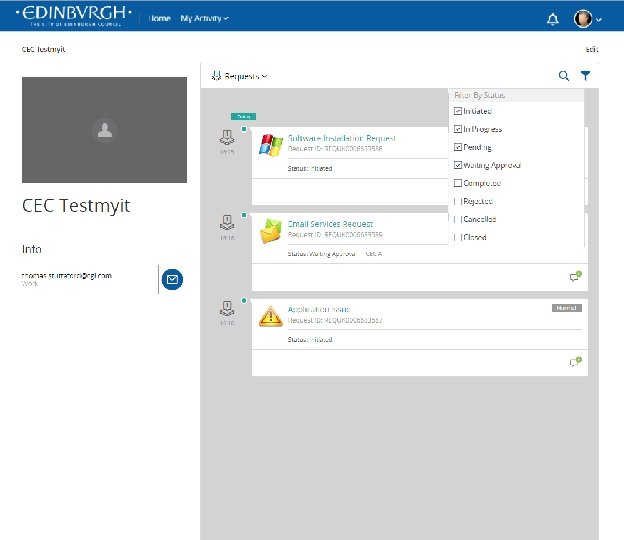Click Status Waiting Approval text
Screen dimensions: 624x540
click(x=321, y=253)
